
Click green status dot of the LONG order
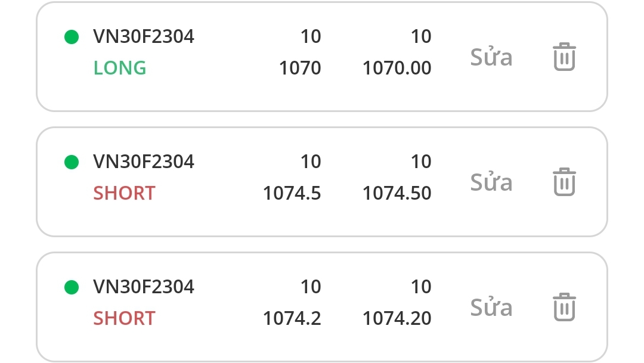click(72, 37)
